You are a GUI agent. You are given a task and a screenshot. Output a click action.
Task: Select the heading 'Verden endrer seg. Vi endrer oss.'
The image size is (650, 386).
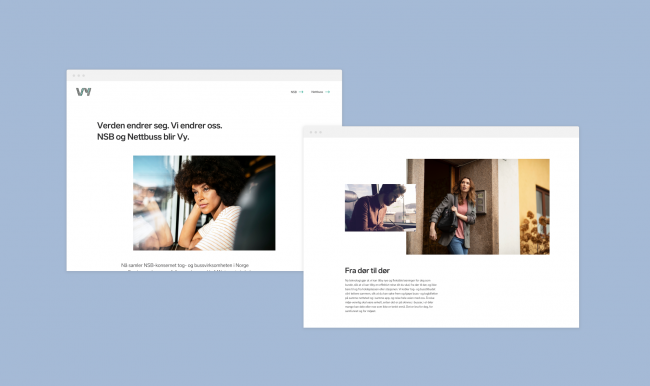click(160, 125)
